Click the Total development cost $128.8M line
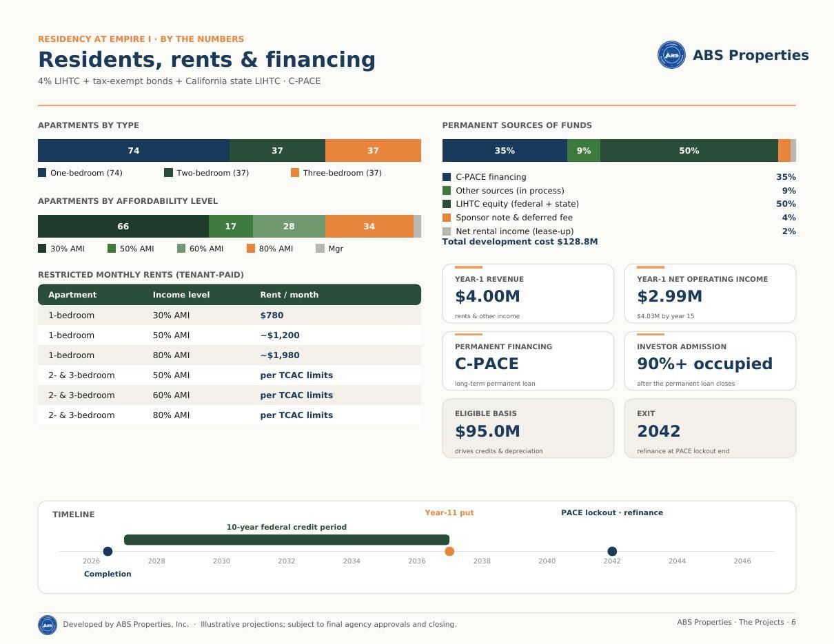The height and width of the screenshot is (644, 834). pyautogui.click(x=520, y=242)
